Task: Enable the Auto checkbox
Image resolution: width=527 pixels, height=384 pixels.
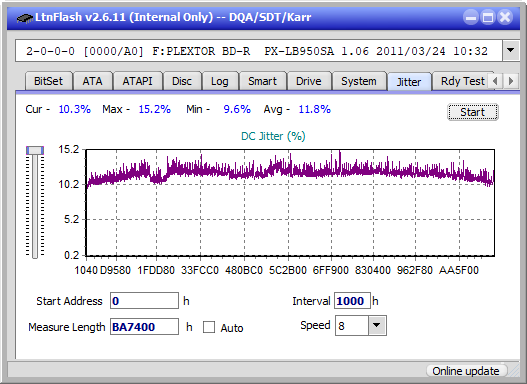Action: pos(209,327)
